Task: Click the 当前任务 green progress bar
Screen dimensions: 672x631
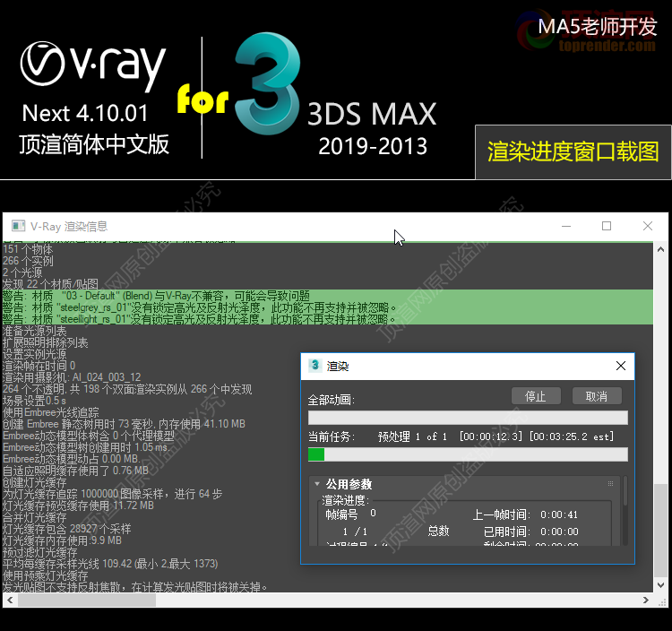Action: point(468,454)
